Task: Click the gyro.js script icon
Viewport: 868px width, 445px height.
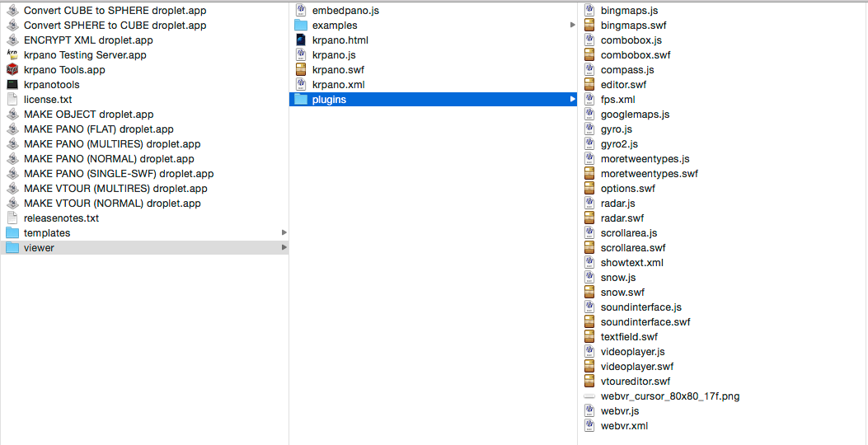Action: click(x=589, y=129)
